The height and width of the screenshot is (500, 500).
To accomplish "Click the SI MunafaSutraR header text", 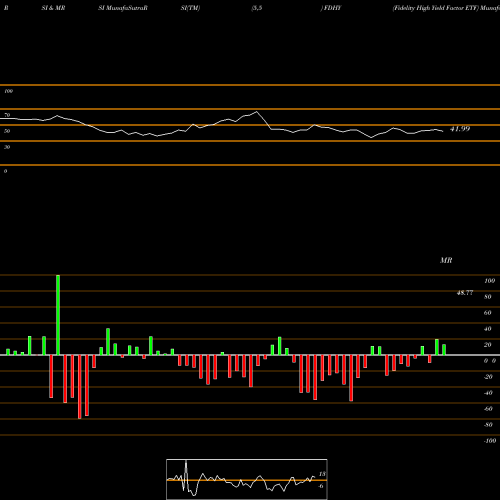I will click(x=123, y=8).
